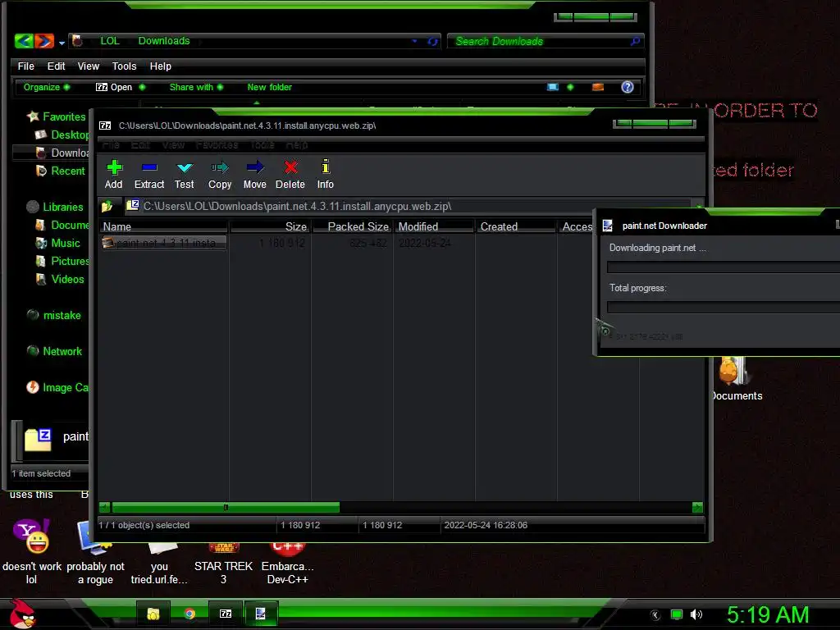Click the Explorer forward arrow button
840x630 pixels.
(x=44, y=41)
